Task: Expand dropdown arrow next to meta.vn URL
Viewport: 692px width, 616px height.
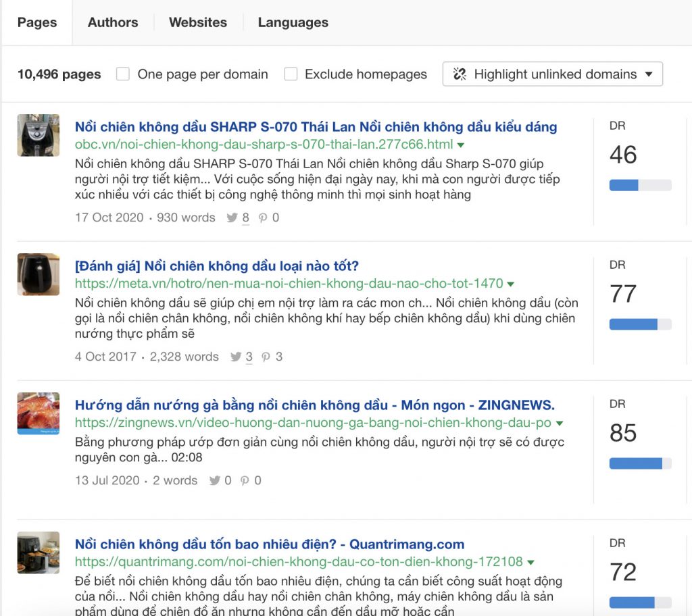Action: click(x=511, y=284)
